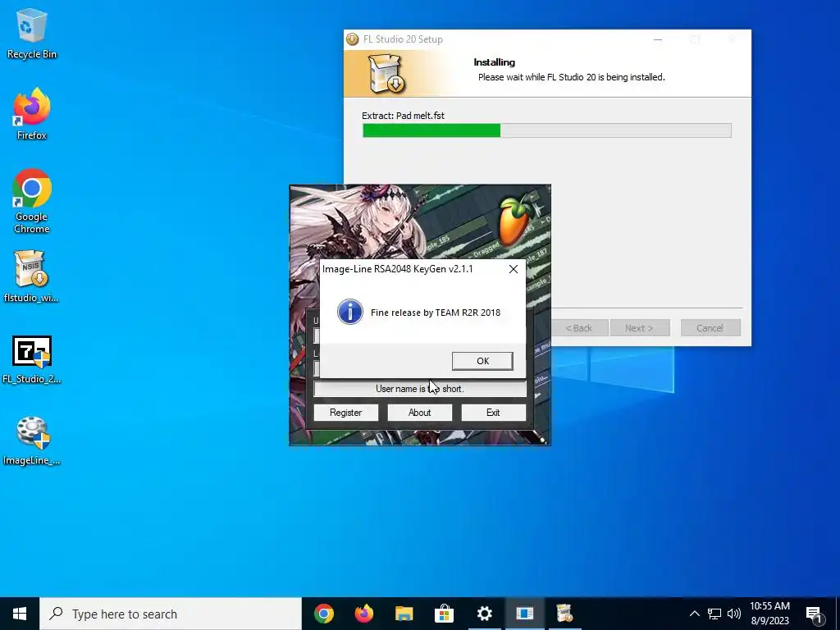Close the Image-Line RSA2048 KeyGen dialog
Screen dimensions: 840x630
coord(514,269)
